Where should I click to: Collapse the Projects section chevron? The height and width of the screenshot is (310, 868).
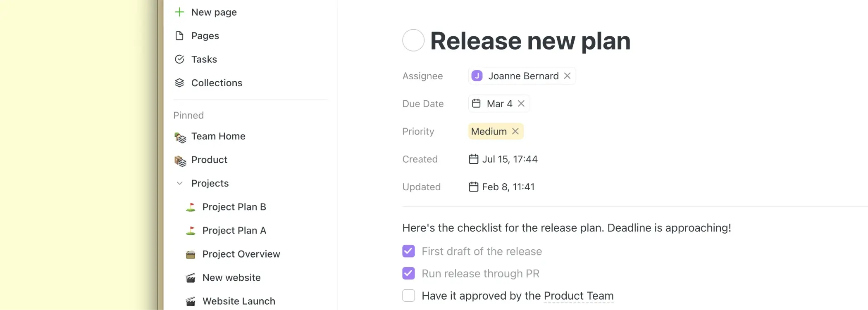point(179,183)
